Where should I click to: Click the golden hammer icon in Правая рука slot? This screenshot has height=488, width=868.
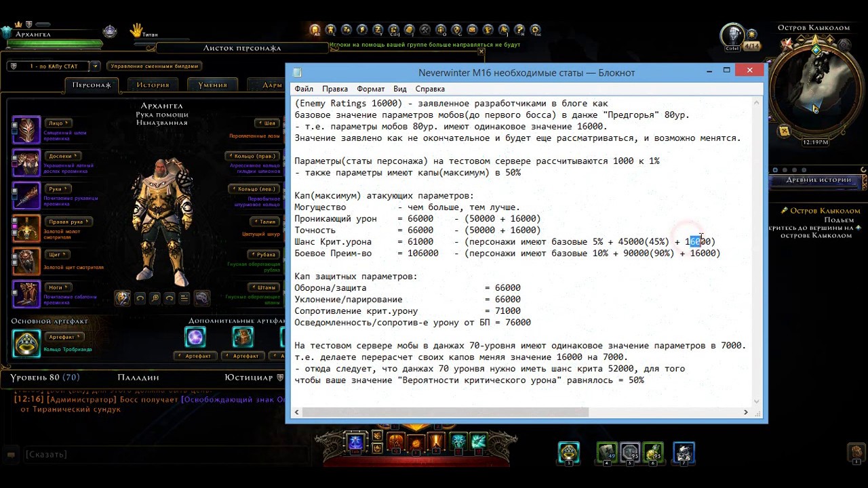coord(27,228)
